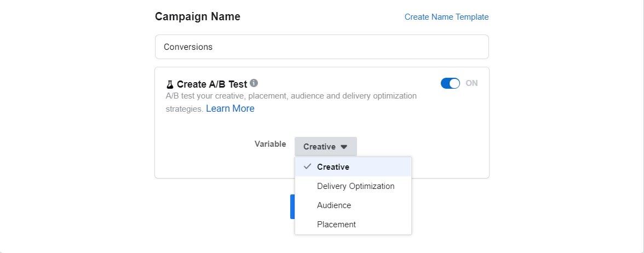Select Placement from the dropdown menu
This screenshot has height=253, width=644.
tap(353, 225)
